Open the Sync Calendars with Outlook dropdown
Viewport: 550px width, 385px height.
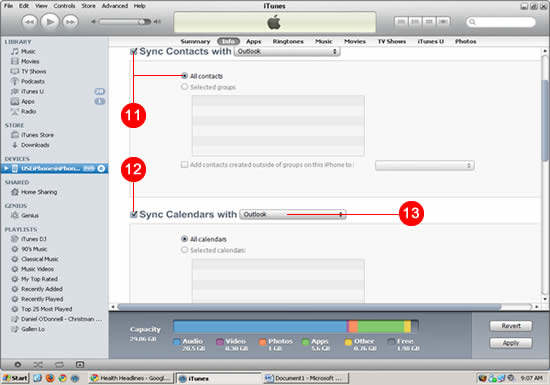click(293, 214)
